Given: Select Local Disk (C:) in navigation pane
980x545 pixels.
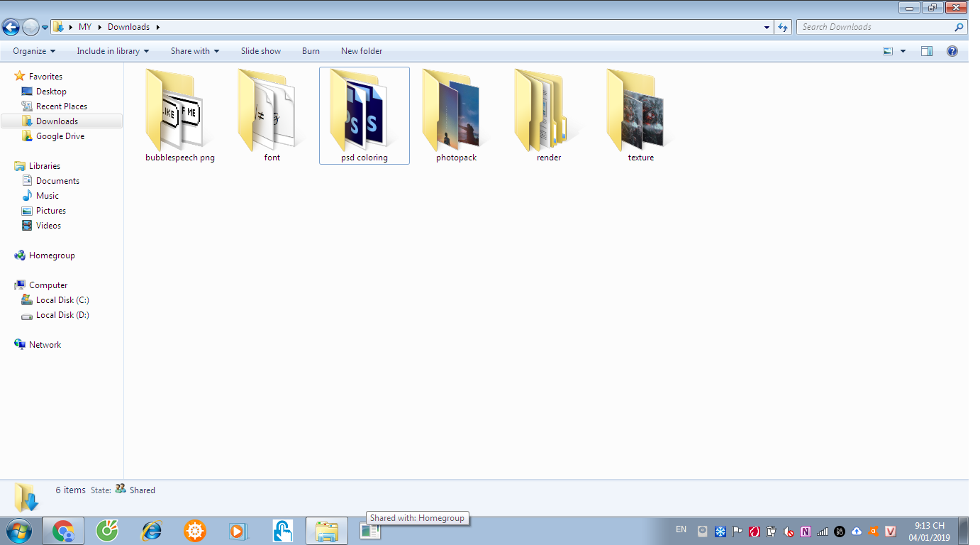Looking at the screenshot, I should tap(62, 300).
